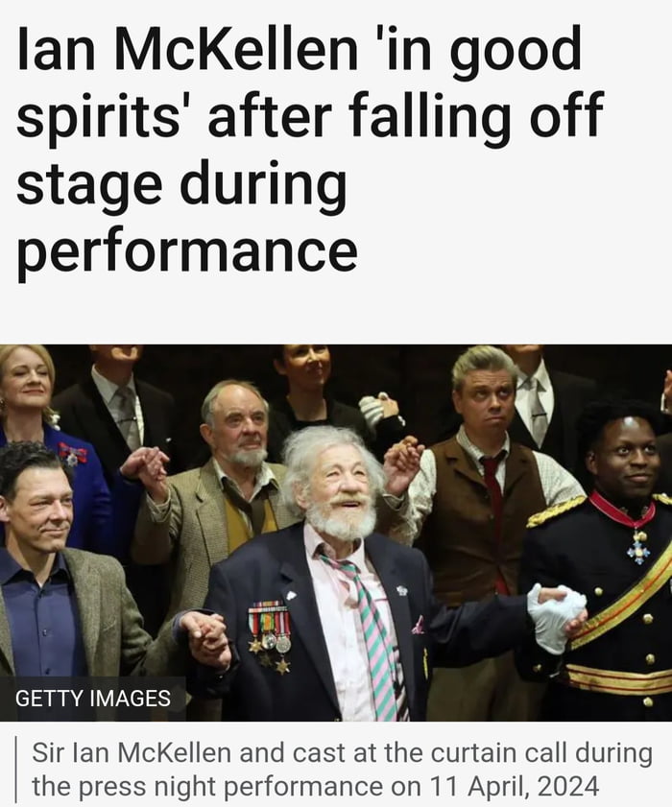Tap the vertical bar beside the caption

16,770
